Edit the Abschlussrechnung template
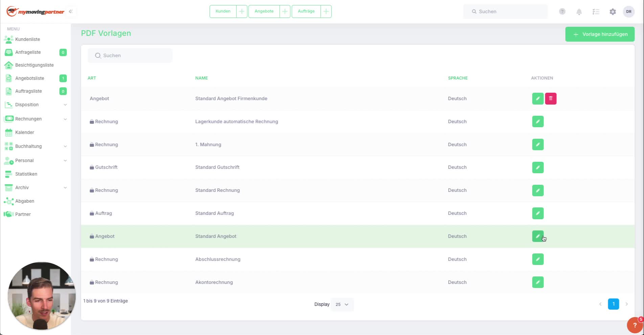Screen dimensions: 644x335 click(538, 259)
